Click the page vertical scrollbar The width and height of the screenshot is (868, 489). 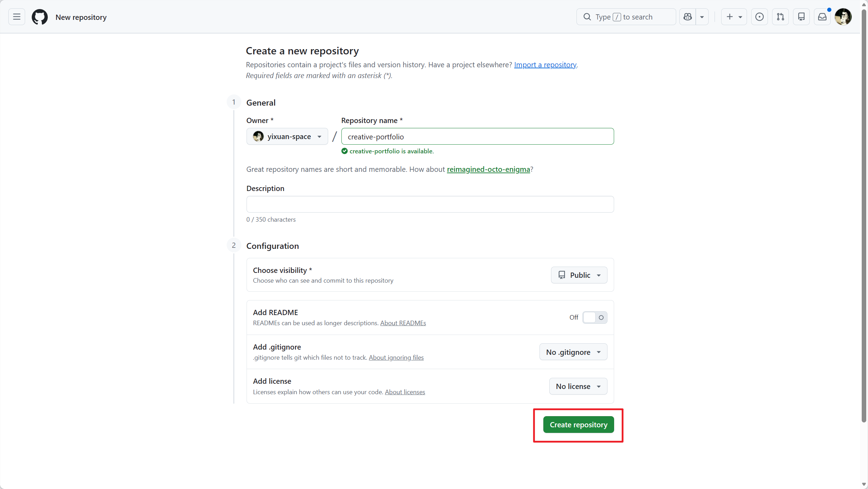pyautogui.click(x=864, y=216)
